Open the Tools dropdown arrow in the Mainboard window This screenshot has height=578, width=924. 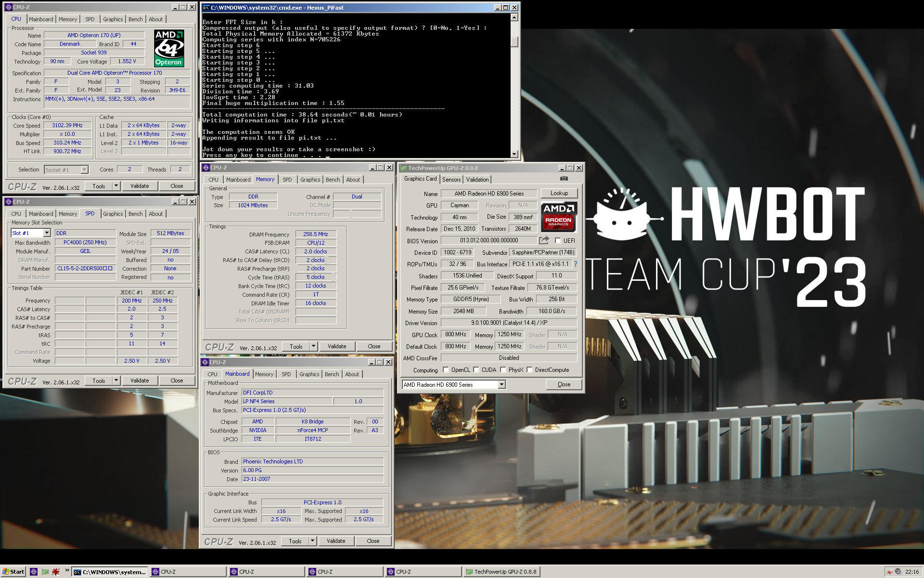(312, 541)
